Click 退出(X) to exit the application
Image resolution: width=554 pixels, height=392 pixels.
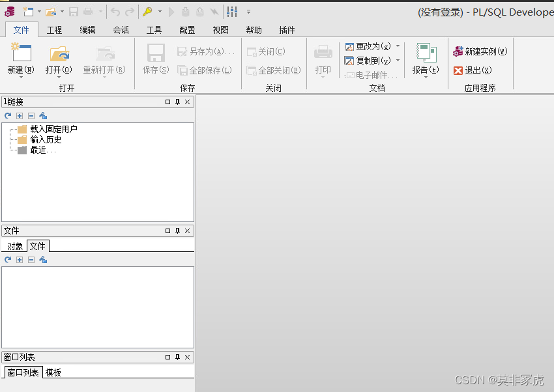[473, 70]
